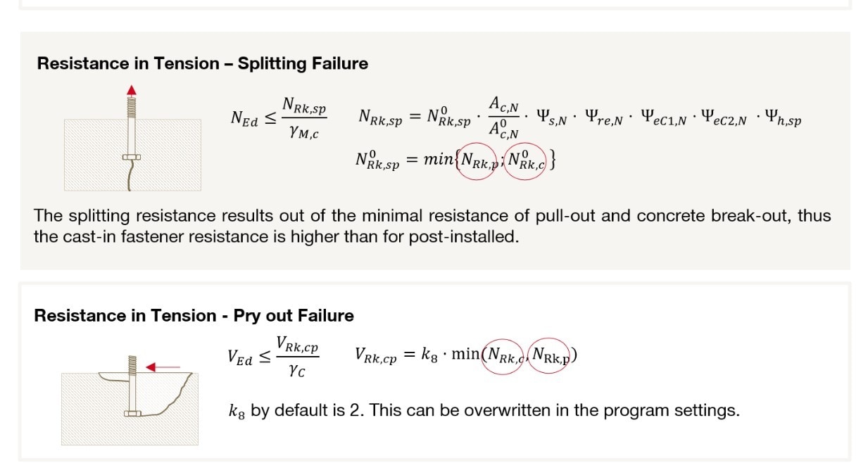The height and width of the screenshot is (470, 868).
Task: Click 'Resistance in Tension - Pry out Failure' heading
Action: pyautogui.click(x=194, y=315)
